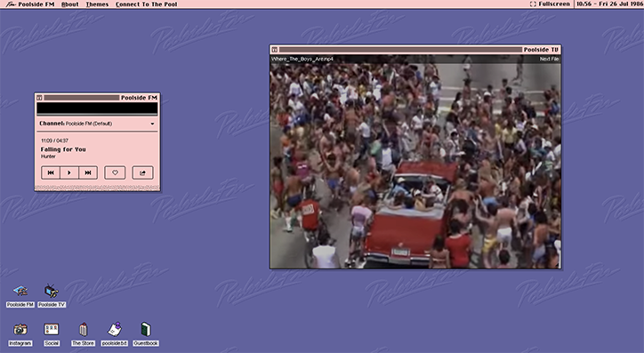
Task: Click the track time 11:09 / 04:37
Action: tap(54, 140)
